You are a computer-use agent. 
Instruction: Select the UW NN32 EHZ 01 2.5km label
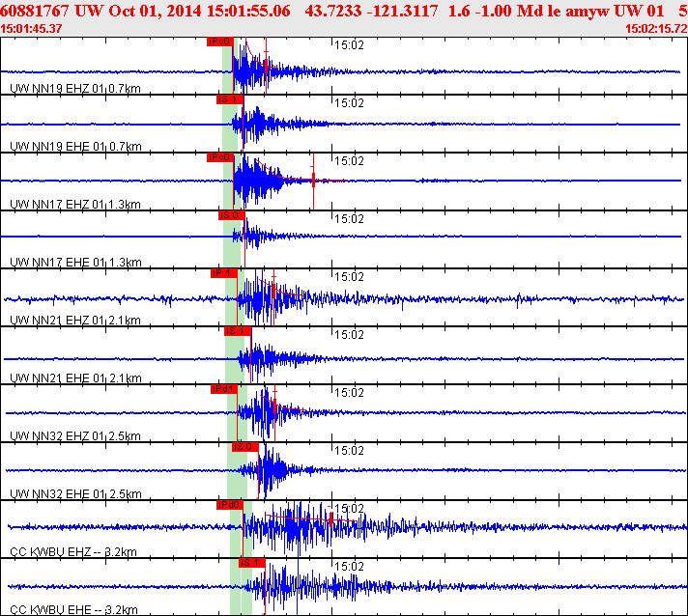tap(75, 435)
